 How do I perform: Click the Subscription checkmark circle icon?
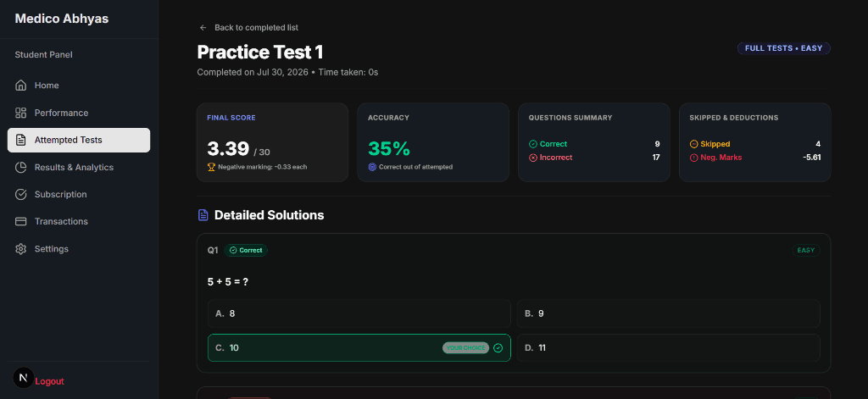click(x=21, y=194)
